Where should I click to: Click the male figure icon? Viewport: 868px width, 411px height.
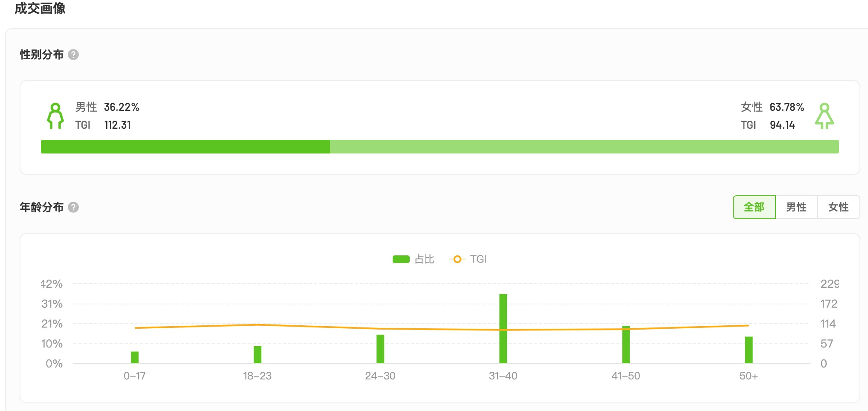click(55, 116)
